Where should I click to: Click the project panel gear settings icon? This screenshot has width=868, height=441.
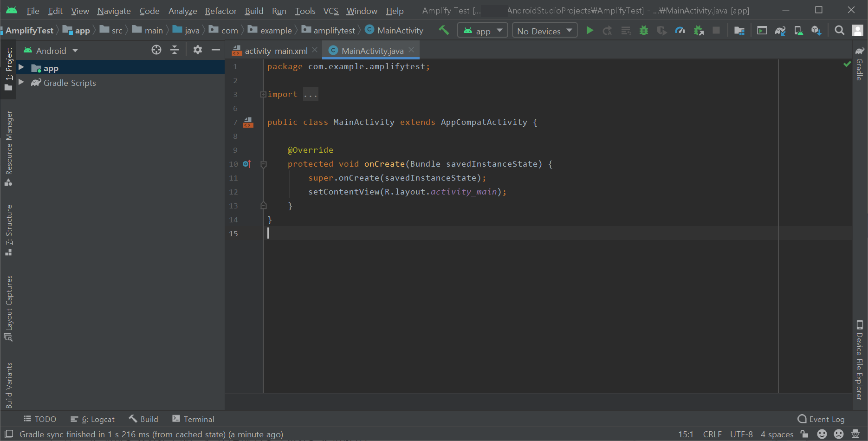pyautogui.click(x=198, y=50)
